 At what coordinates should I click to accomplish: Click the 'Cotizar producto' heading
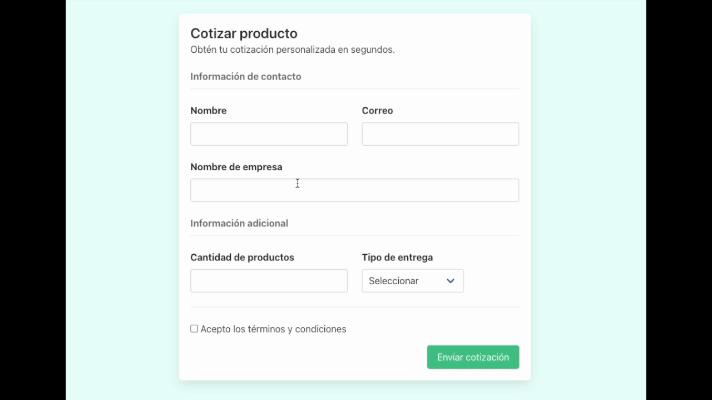[x=243, y=33]
